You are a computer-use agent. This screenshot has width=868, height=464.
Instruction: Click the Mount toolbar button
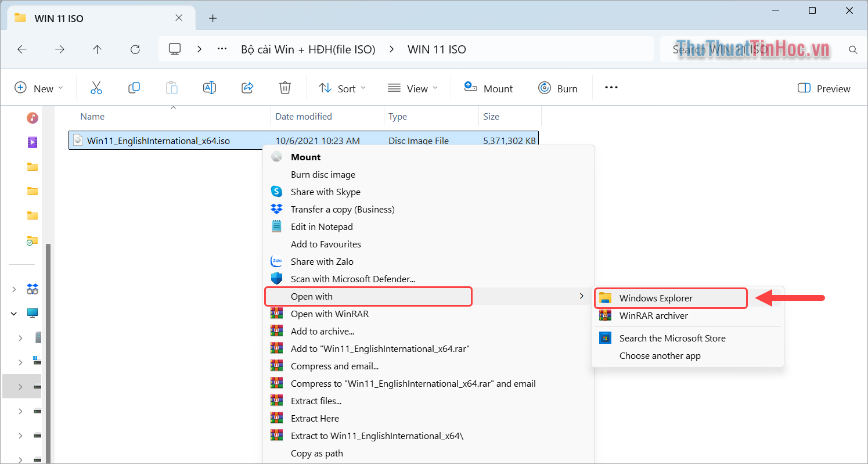[488, 88]
